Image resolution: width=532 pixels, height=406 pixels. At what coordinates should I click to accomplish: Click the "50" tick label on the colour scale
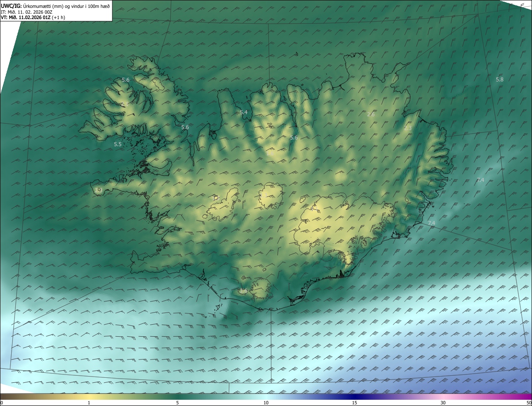[529, 403]
